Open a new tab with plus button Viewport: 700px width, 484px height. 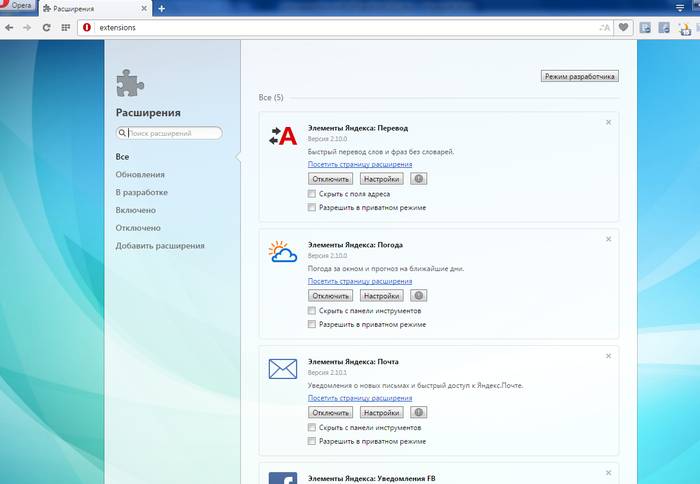162,8
